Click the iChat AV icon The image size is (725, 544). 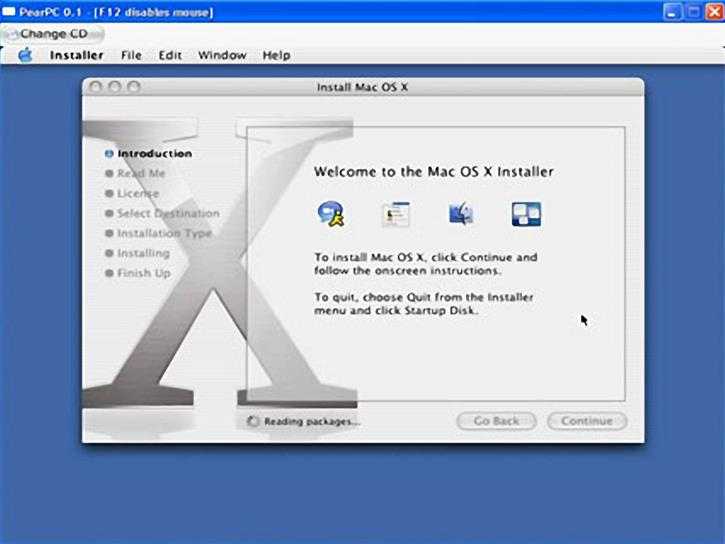[331, 214]
